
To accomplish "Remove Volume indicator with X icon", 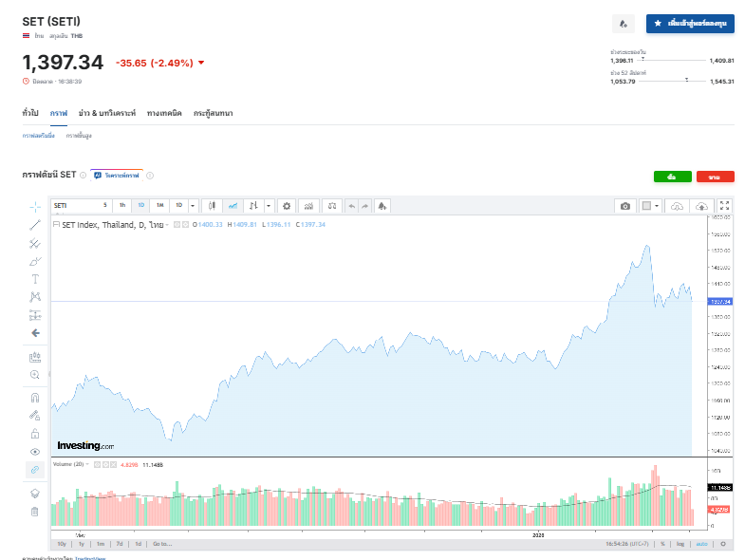I will click(x=114, y=465).
